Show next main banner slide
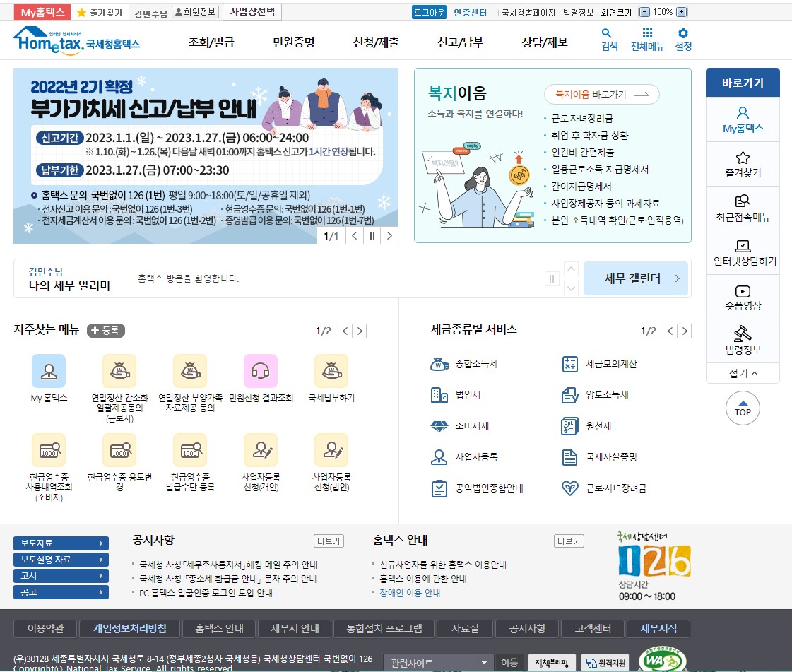This screenshot has height=672, width=792. (389, 235)
